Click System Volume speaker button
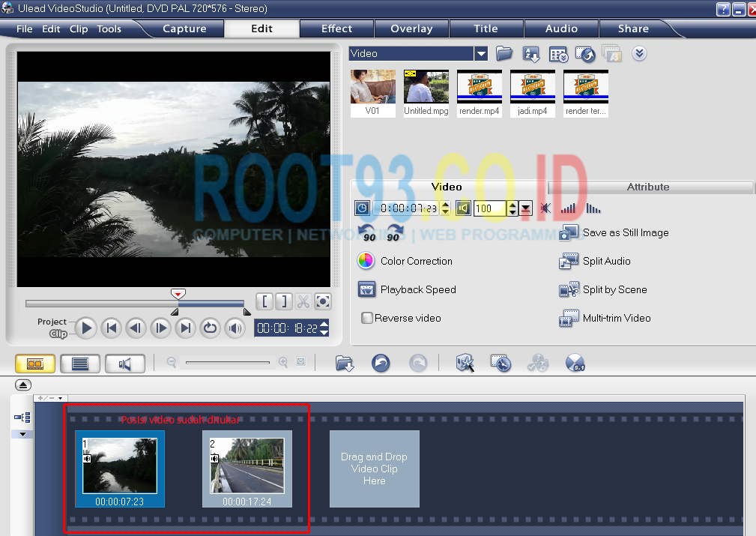The height and width of the screenshot is (536, 756). click(235, 328)
